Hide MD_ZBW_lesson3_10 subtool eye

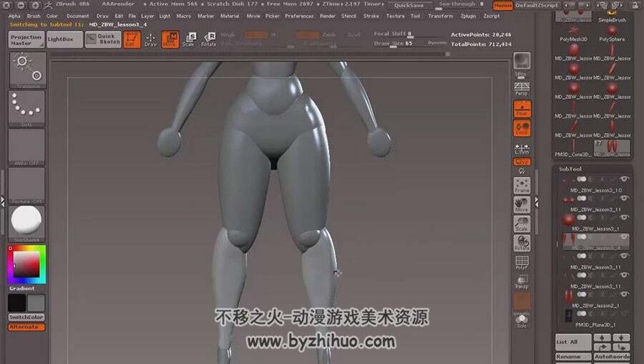(x=624, y=179)
